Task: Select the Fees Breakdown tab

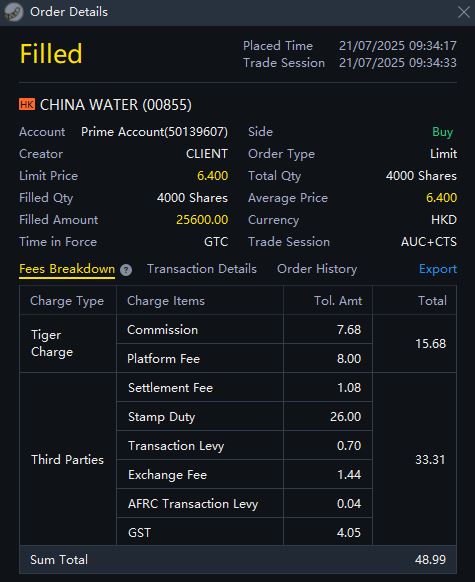Action: click(x=67, y=269)
